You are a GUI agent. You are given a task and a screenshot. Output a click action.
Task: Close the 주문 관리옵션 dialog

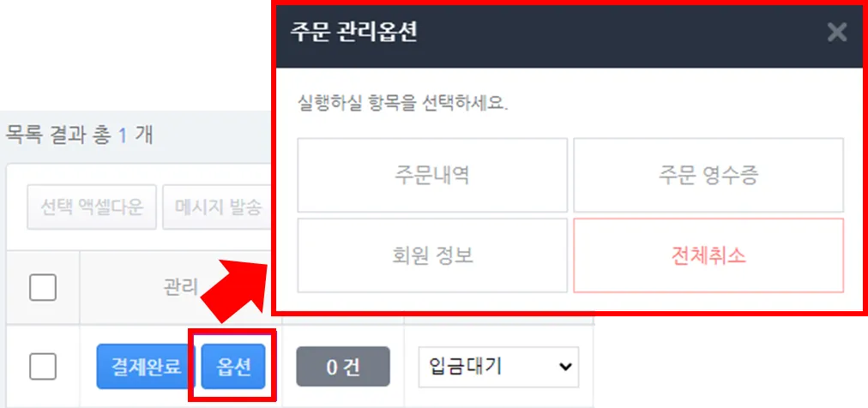pos(837,33)
